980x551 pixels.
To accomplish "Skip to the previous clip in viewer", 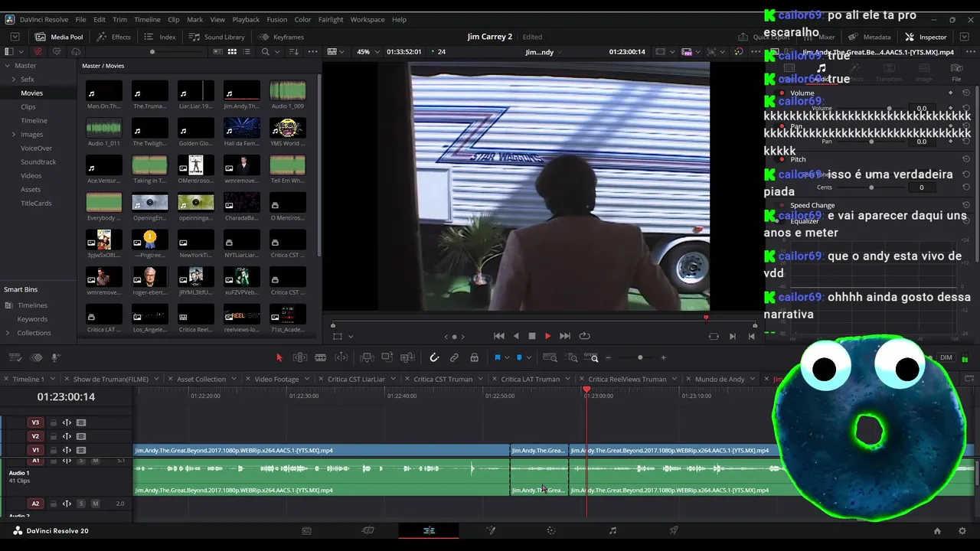I will [499, 336].
